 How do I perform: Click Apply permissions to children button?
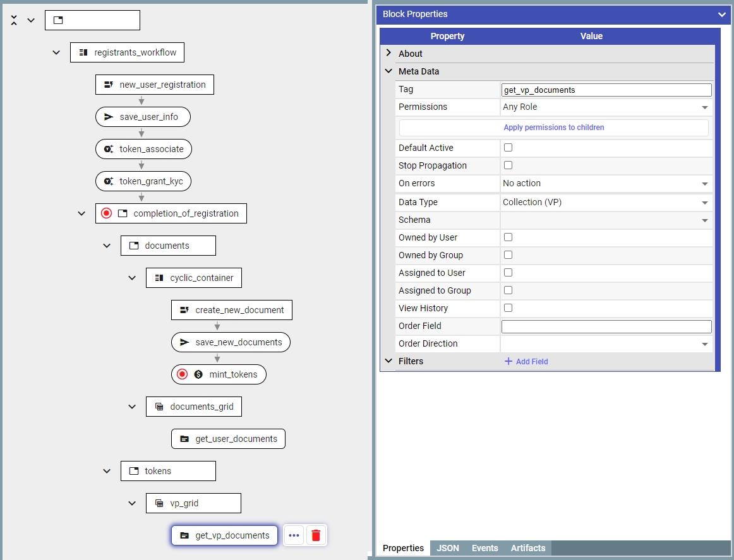click(x=553, y=128)
